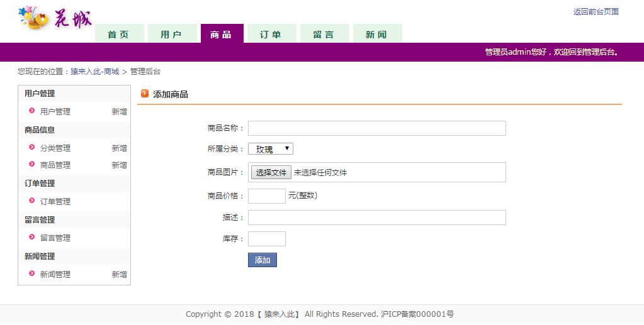
Task: Click the pink bullet icon next to 商品管理
Action: point(31,164)
